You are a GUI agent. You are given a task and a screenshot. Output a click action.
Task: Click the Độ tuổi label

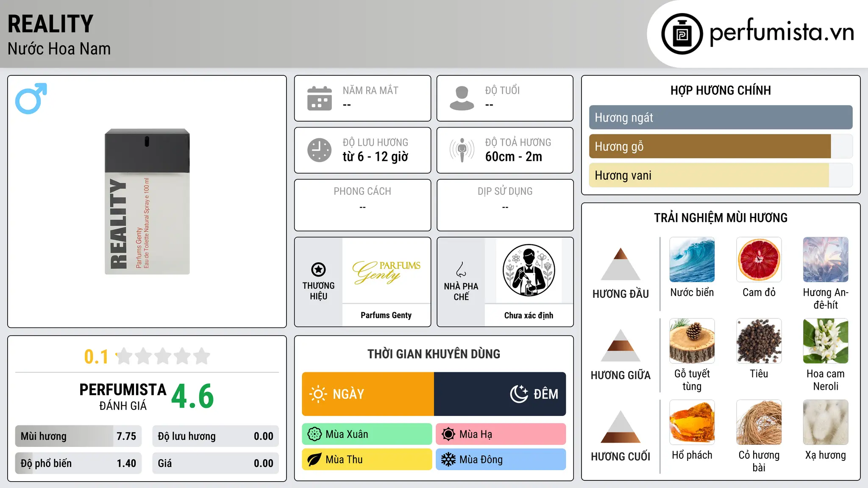pyautogui.click(x=502, y=90)
